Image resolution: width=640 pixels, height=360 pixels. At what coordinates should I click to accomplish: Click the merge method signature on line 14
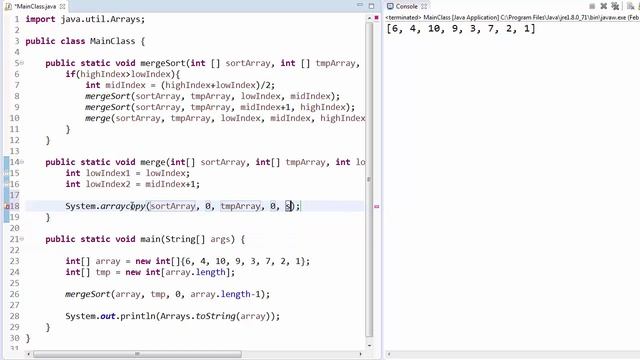(205, 162)
